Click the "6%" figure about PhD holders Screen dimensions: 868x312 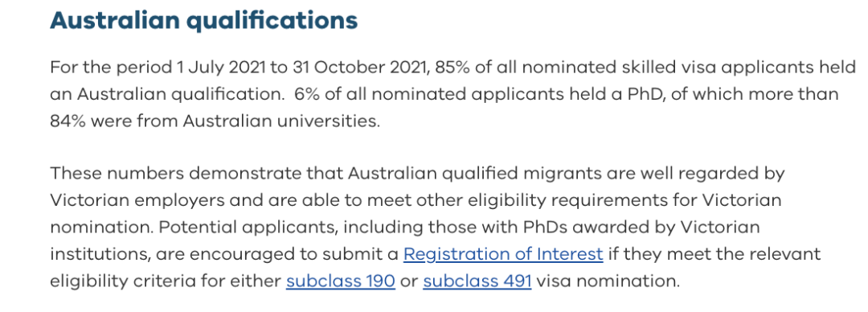click(x=305, y=94)
